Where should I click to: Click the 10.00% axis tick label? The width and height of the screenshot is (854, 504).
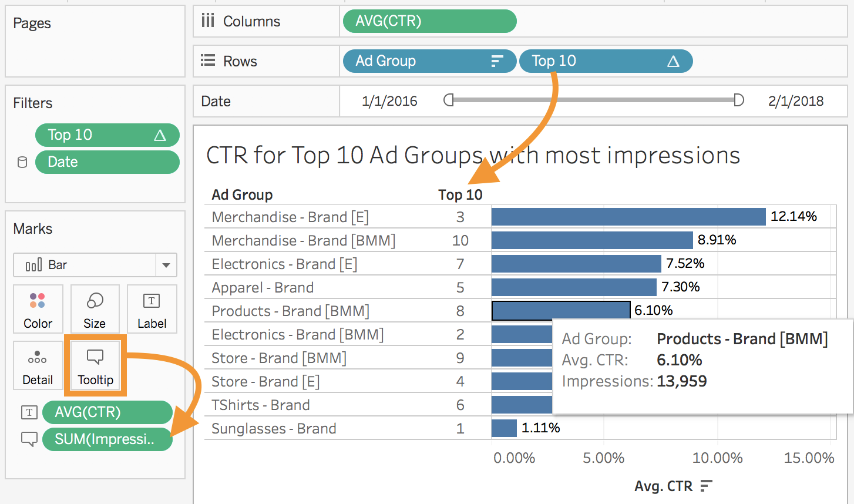717,458
